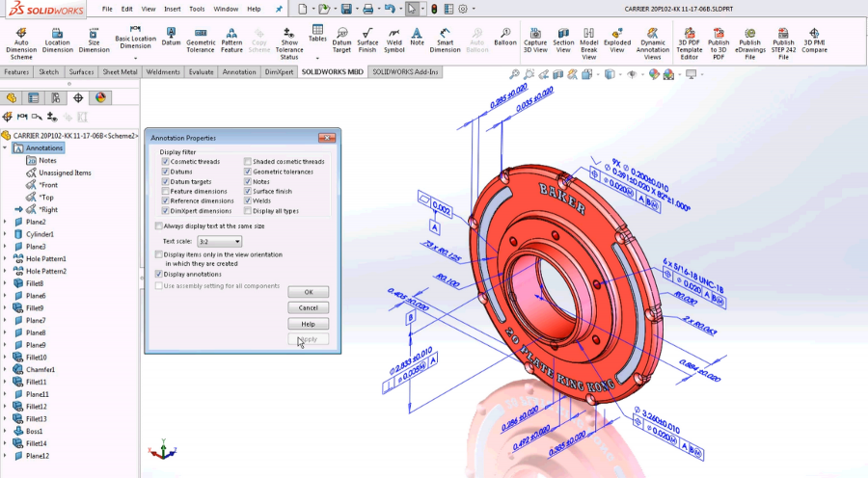Screen dimensions: 868x478
Task: Click the Save icon in the title toolbar
Action: [x=346, y=9]
